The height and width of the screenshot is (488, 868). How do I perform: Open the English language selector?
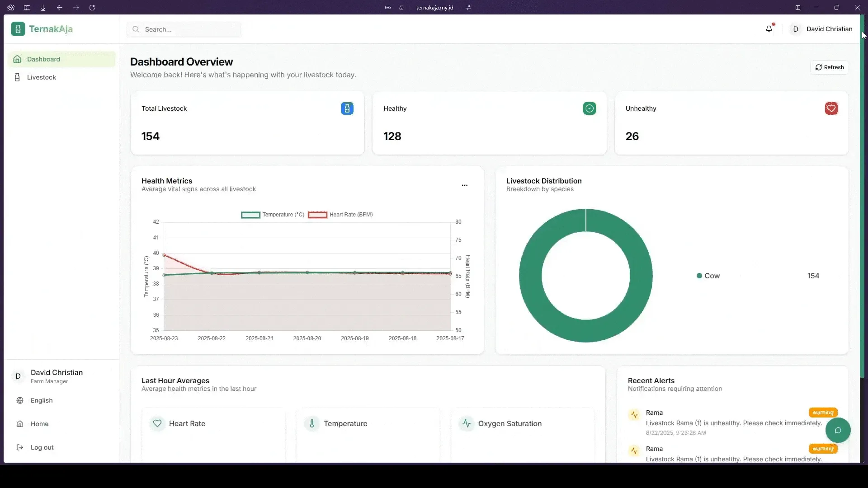coord(42,400)
